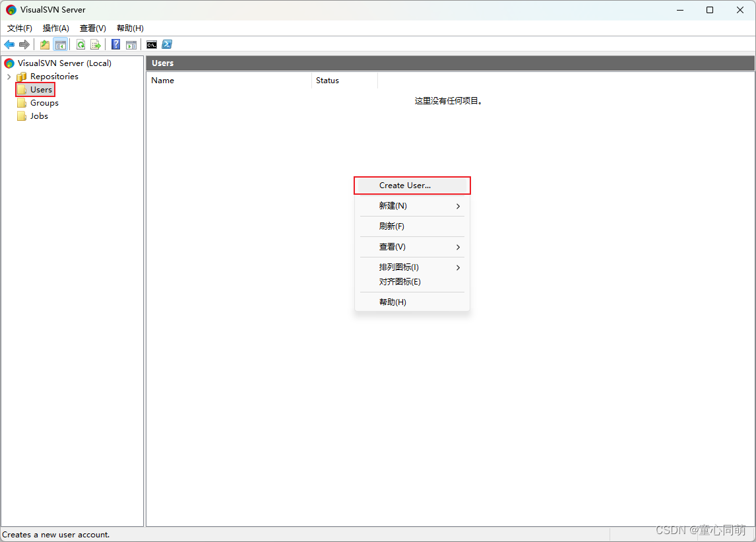Image resolution: width=756 pixels, height=542 pixels.
Task: Click the Up one level folder icon
Action: point(45,45)
